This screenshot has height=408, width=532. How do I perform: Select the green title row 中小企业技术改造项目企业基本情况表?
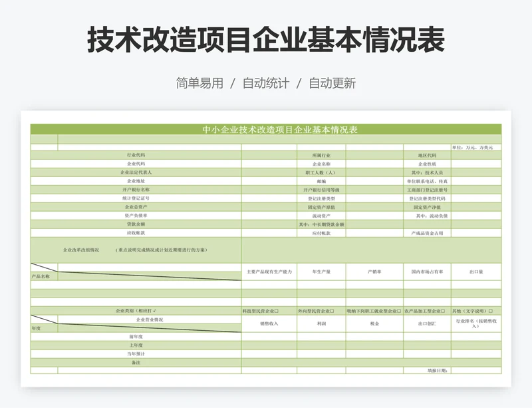click(x=266, y=129)
